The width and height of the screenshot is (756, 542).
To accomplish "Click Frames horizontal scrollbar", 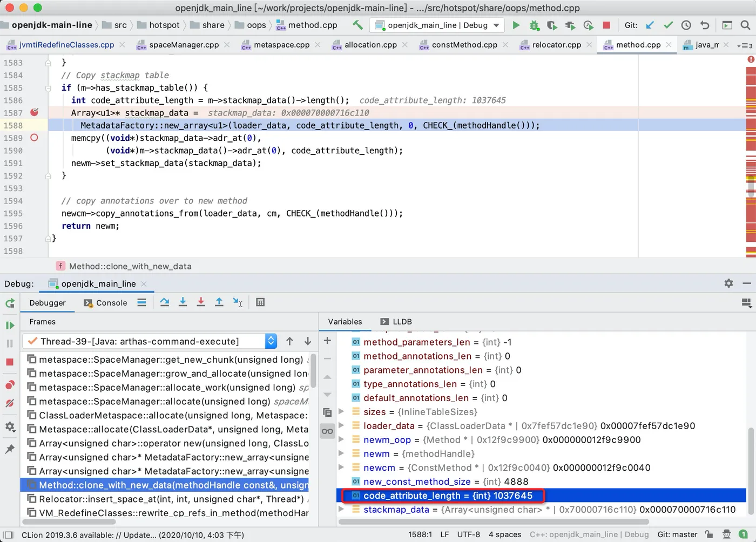I will (69, 522).
